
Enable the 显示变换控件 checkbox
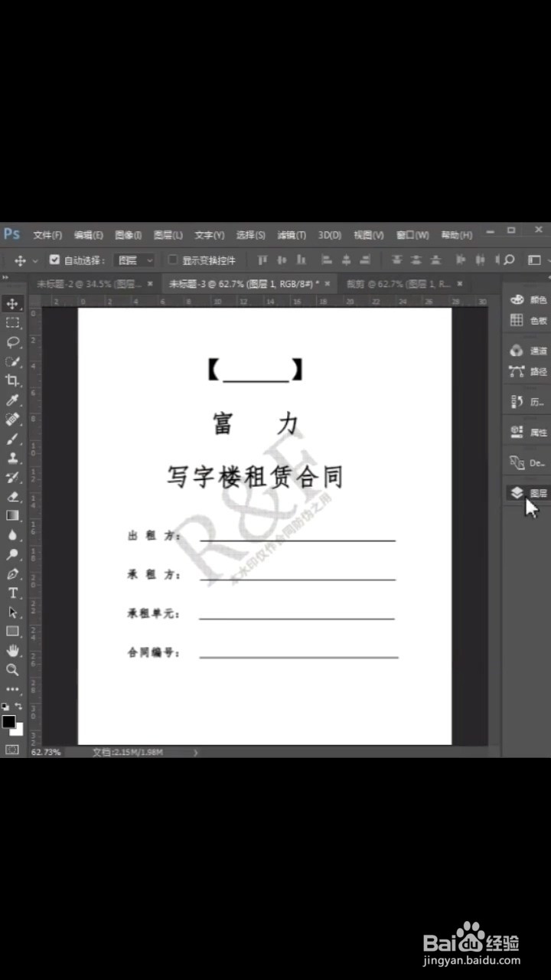[173, 260]
